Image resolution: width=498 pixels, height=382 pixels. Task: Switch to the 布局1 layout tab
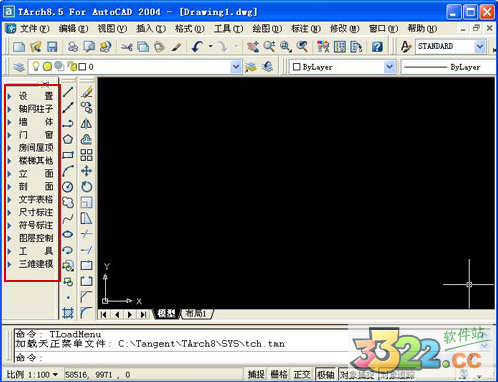[x=196, y=314]
